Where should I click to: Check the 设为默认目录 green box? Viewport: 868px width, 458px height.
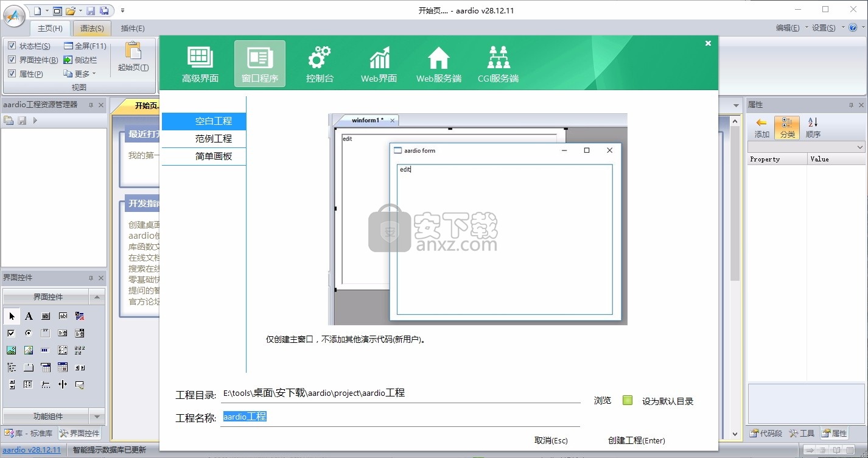(x=628, y=400)
